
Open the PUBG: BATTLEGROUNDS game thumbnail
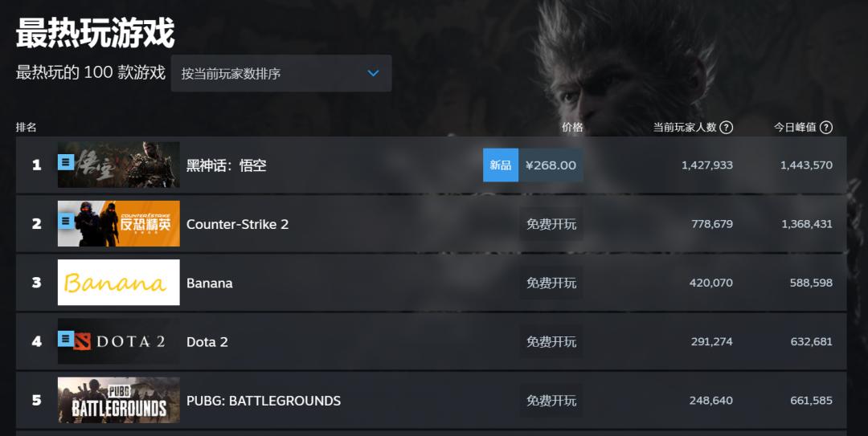[118, 401]
